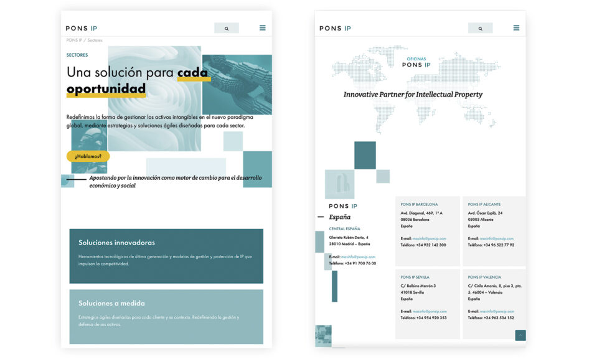Click the PONS IP header logo on Oficinas page

pos(335,28)
